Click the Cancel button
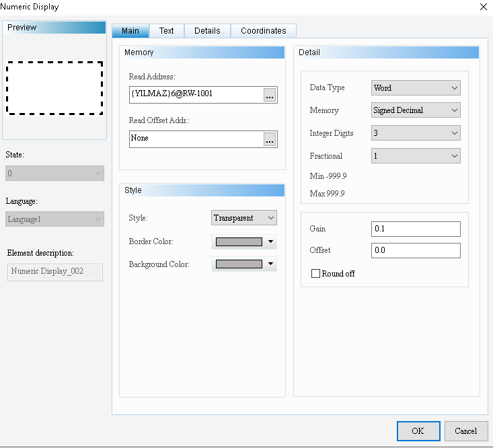The width and height of the screenshot is (493, 448). [x=465, y=431]
